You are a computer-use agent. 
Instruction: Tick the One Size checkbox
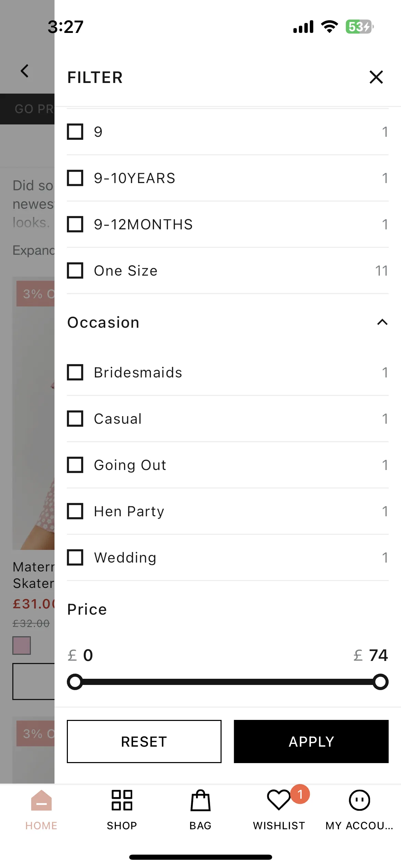coord(75,270)
